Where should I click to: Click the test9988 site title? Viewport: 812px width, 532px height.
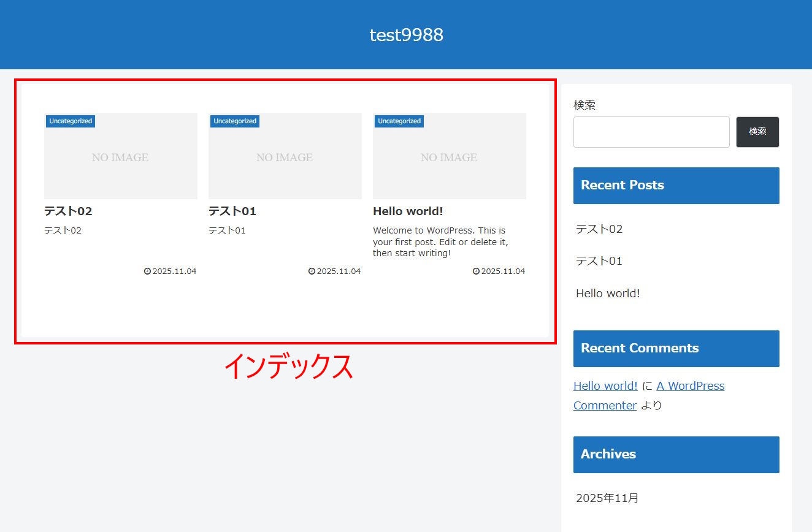(x=406, y=35)
